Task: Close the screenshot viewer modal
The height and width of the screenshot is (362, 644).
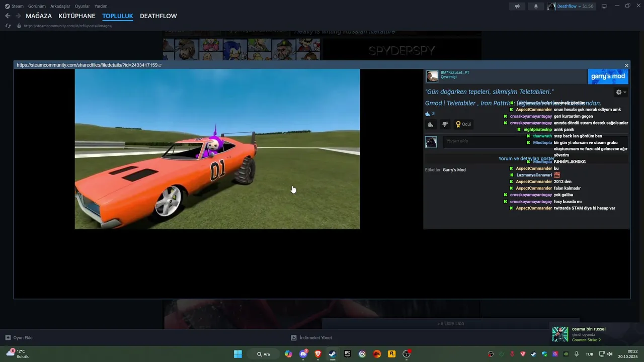Action: click(x=626, y=65)
